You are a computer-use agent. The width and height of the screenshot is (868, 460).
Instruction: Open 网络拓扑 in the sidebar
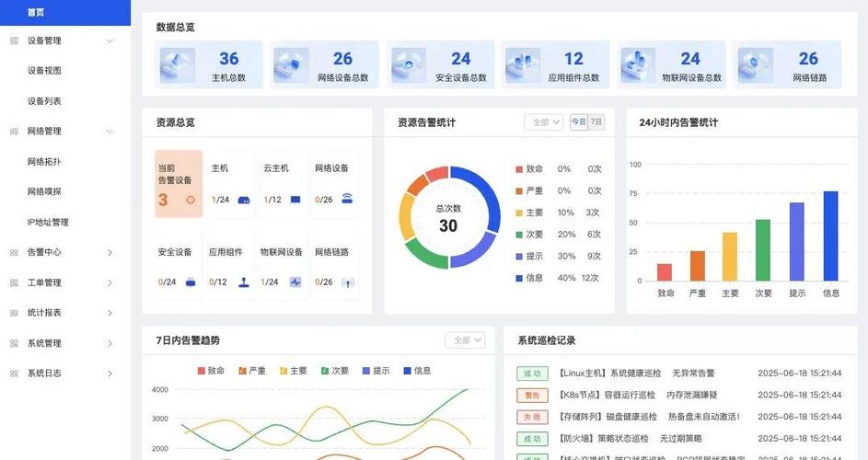coord(44,162)
